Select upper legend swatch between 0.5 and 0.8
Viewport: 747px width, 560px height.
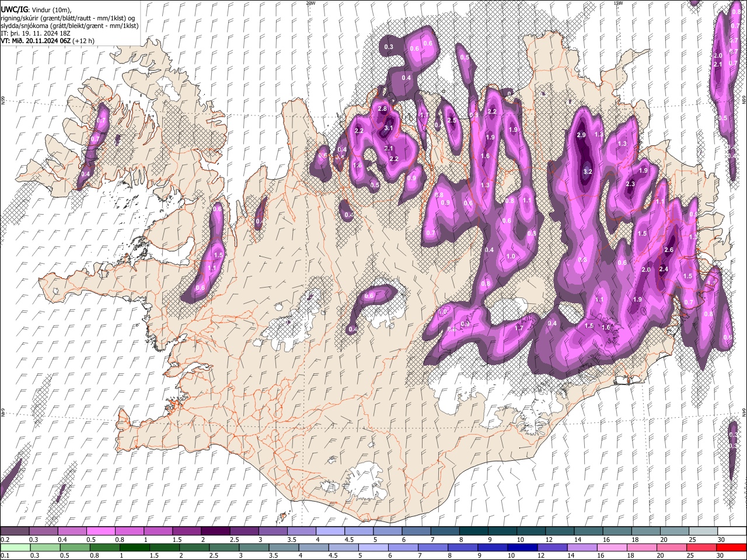click(102, 531)
